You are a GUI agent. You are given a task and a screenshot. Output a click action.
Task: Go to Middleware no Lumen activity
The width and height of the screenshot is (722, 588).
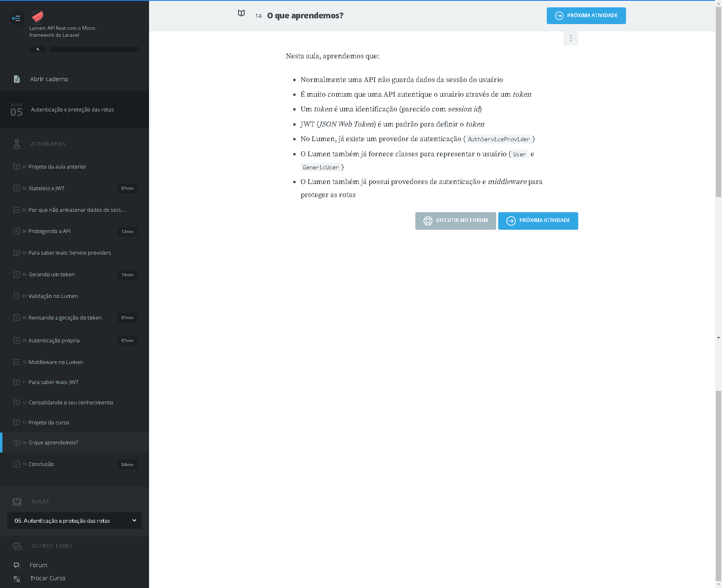[x=56, y=362]
